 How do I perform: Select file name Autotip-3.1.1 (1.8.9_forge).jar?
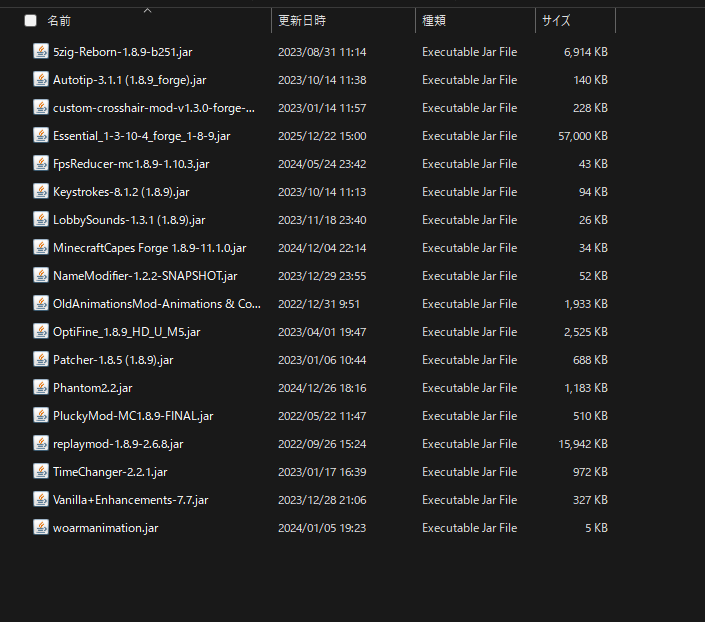tap(129, 80)
